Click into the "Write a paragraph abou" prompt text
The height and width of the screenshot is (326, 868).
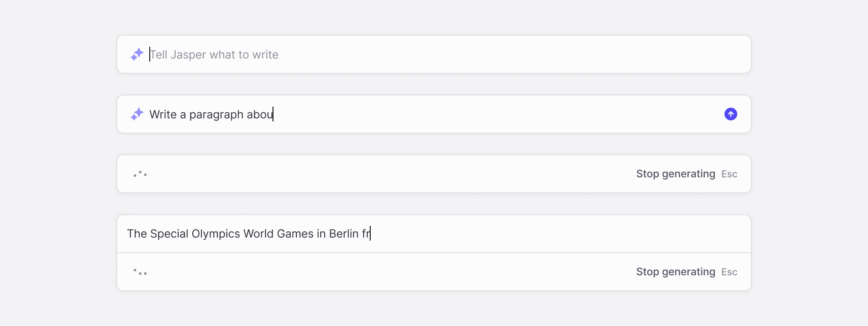211,114
